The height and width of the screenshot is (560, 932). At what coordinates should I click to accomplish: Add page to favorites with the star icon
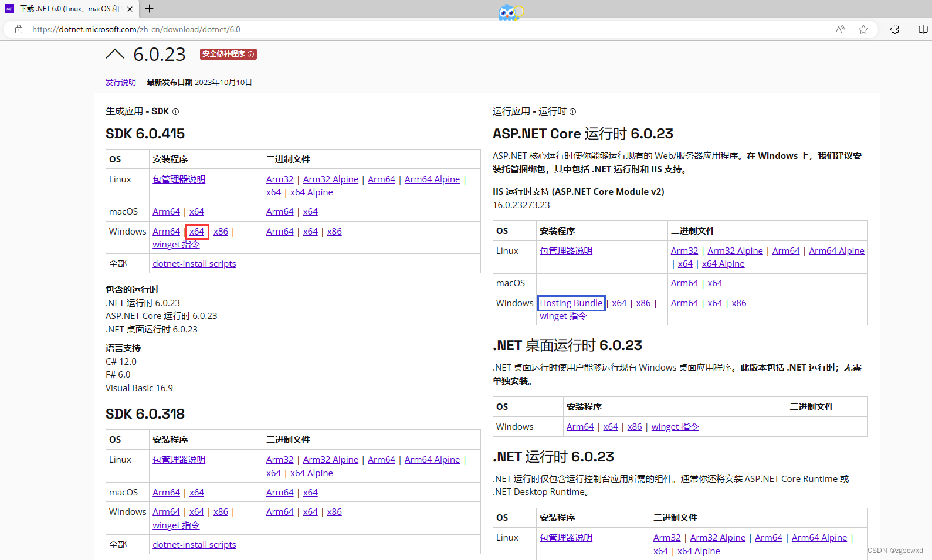pyautogui.click(x=863, y=29)
